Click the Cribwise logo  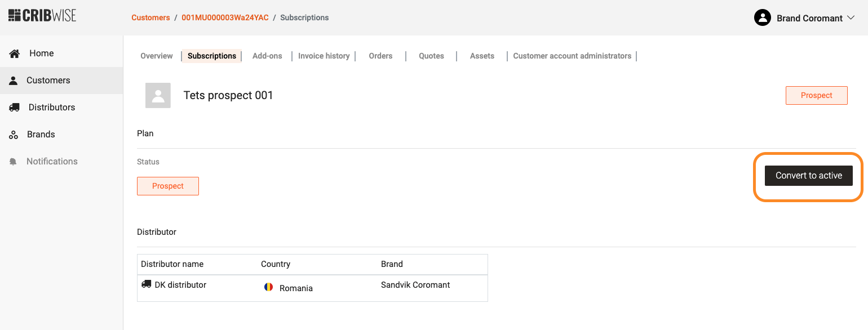(x=42, y=16)
